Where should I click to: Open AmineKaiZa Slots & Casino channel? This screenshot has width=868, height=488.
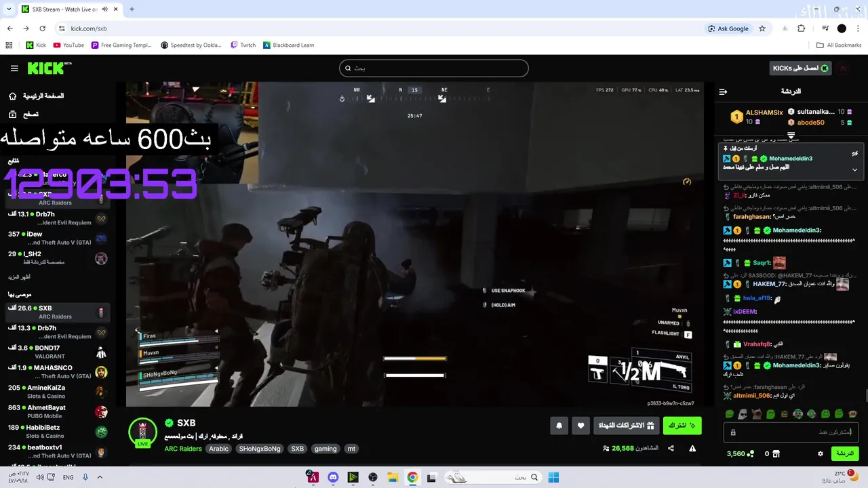tap(57, 392)
